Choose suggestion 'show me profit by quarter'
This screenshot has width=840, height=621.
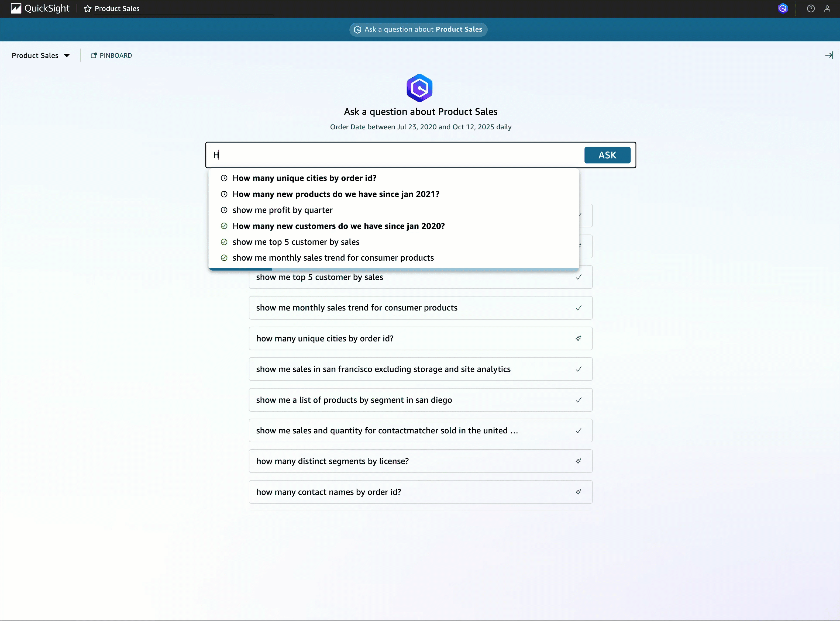[x=283, y=210]
